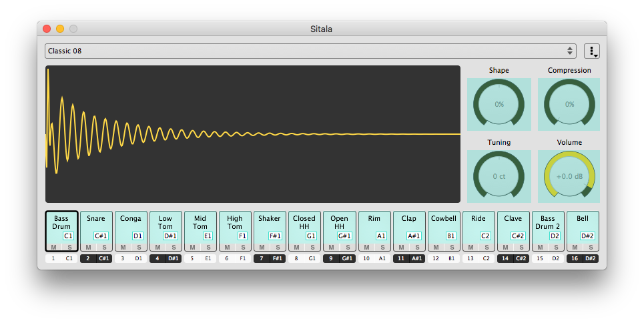Click the yellow waveform display
Image resolution: width=644 pixels, height=323 pixels.
click(x=252, y=134)
